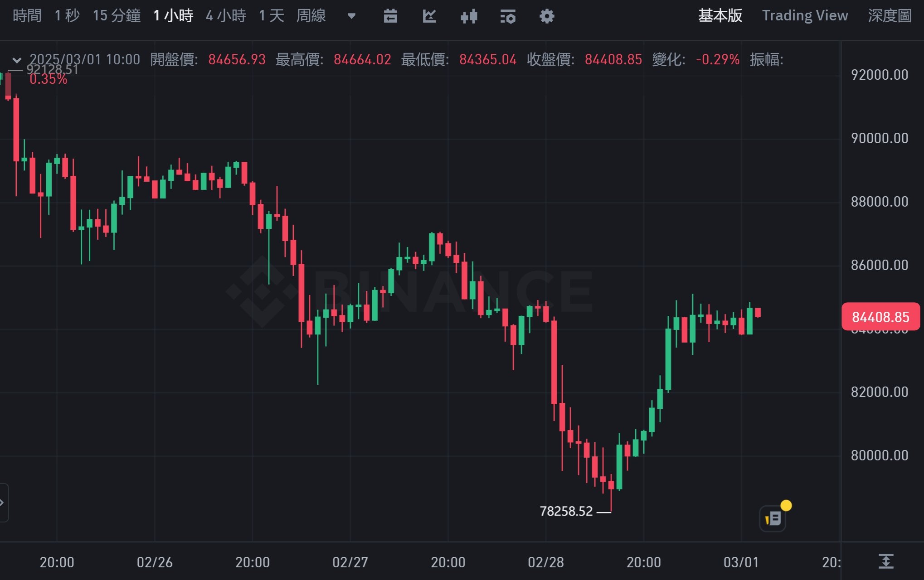The height and width of the screenshot is (580, 924).
Task: Click the 時間 time-line option
Action: point(27,16)
